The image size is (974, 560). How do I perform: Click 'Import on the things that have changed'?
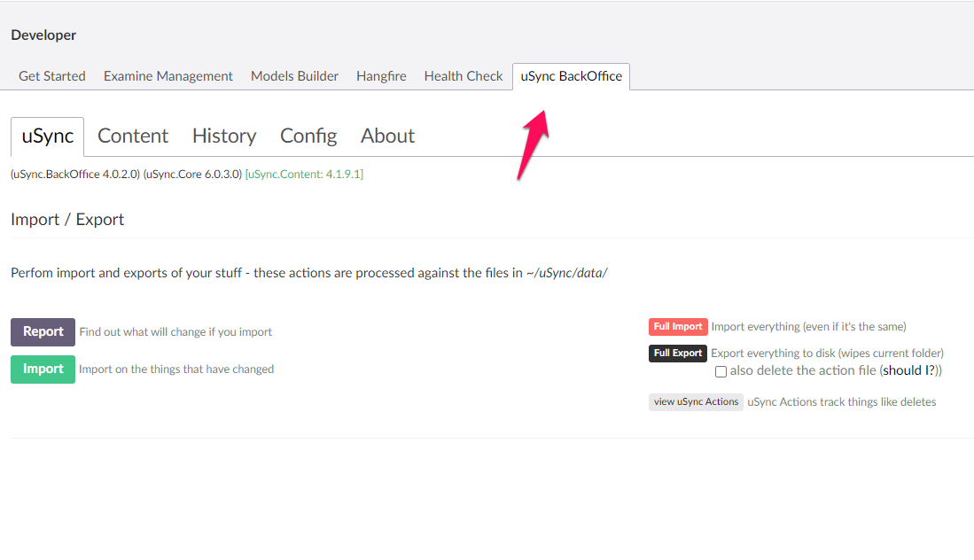176,369
